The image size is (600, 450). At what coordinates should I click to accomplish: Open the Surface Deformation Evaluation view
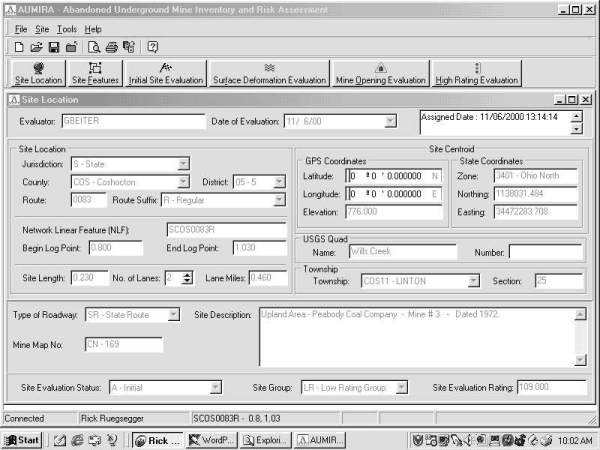pos(270,73)
